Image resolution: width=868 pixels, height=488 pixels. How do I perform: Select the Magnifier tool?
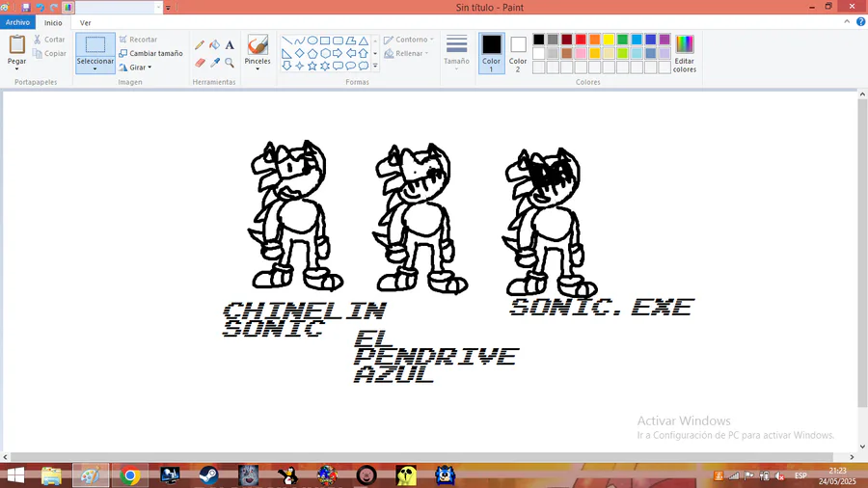pos(230,63)
